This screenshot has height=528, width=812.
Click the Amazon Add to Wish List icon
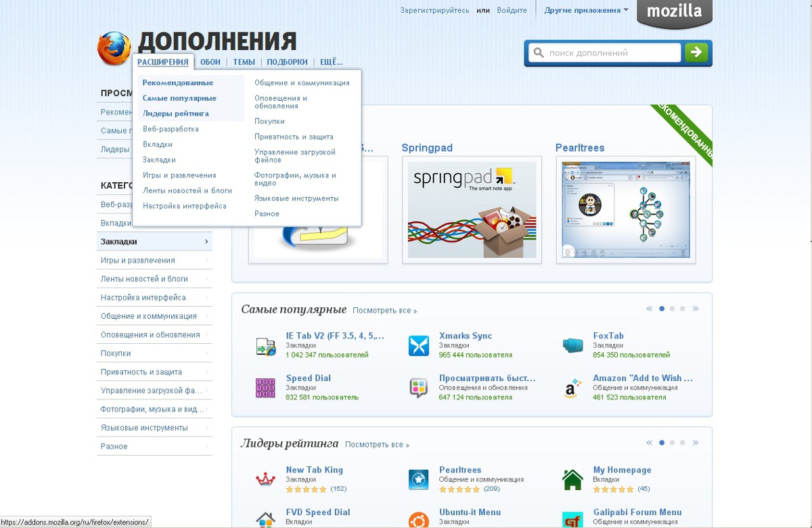click(x=572, y=388)
